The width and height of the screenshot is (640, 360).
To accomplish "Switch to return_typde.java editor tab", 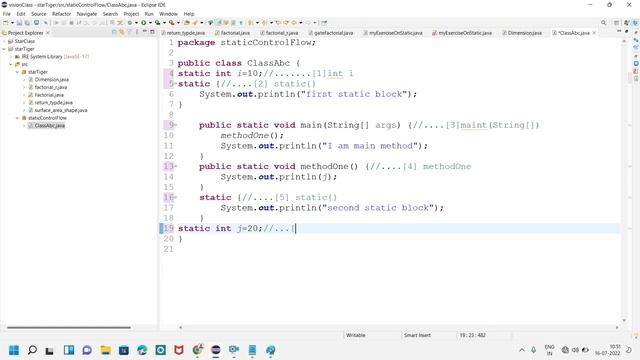I will tap(183, 33).
